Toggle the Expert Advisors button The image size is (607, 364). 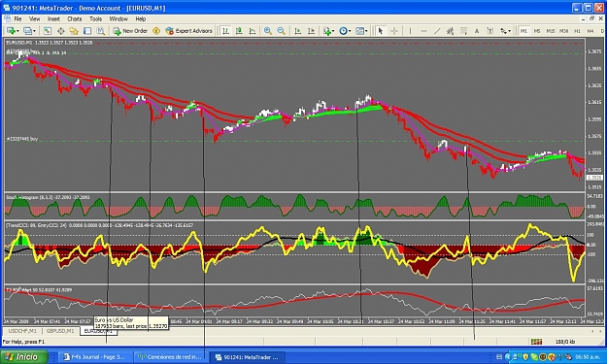tap(189, 31)
